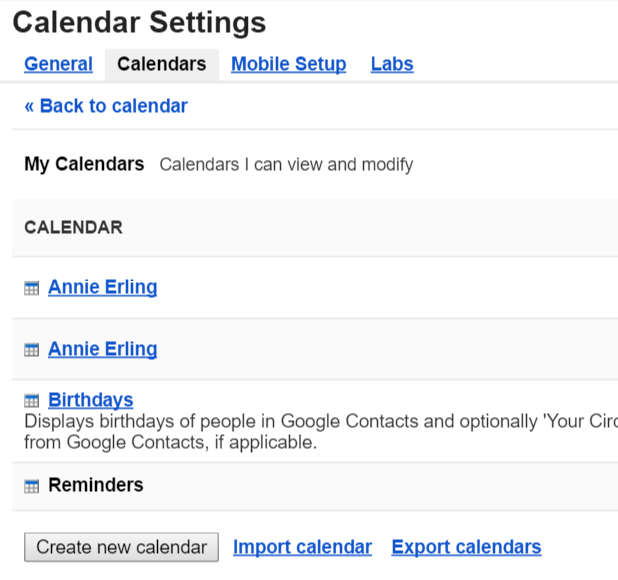
Task: Open the first Annie Erling calendar link
Action: click(x=102, y=287)
